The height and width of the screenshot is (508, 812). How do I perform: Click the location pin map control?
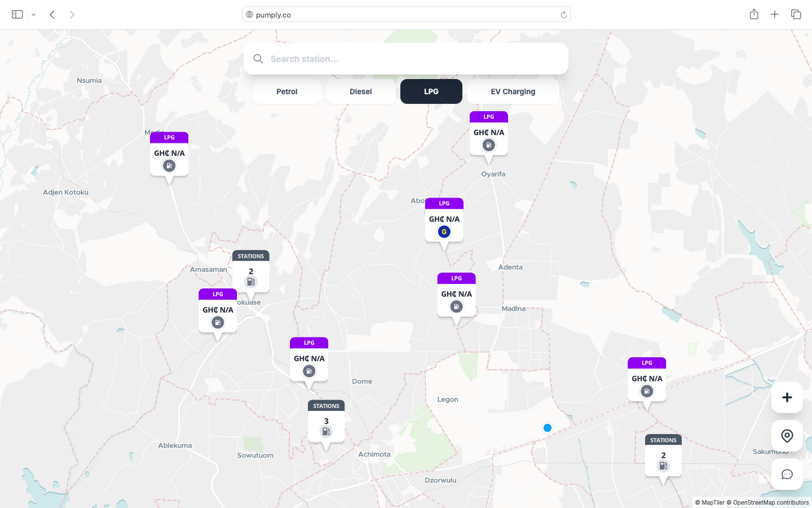click(787, 435)
